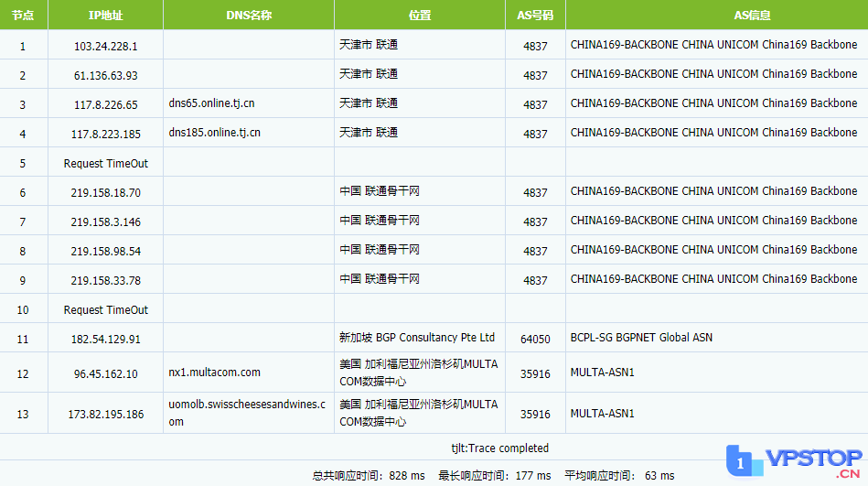This screenshot has width=868, height=486.
Task: Click average response time 63 ms
Action: click(x=619, y=475)
